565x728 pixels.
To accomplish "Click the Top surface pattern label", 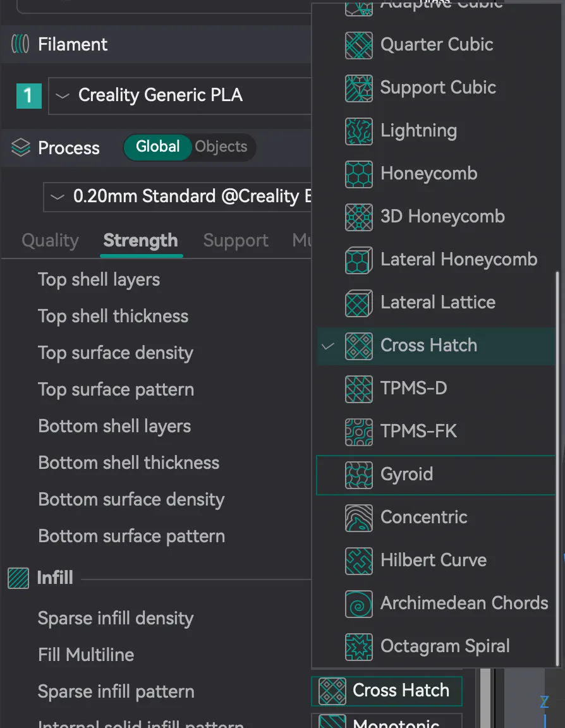I will [x=116, y=390].
